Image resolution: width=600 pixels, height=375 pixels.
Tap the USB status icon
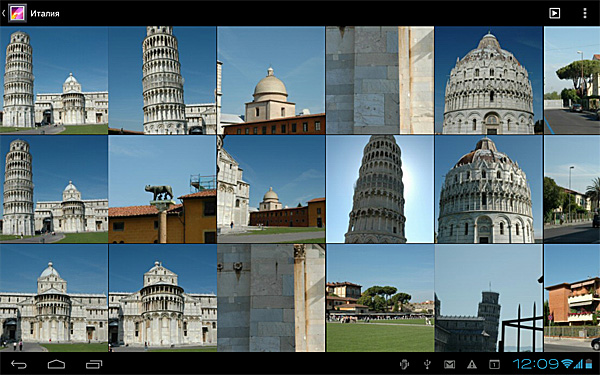point(427,364)
